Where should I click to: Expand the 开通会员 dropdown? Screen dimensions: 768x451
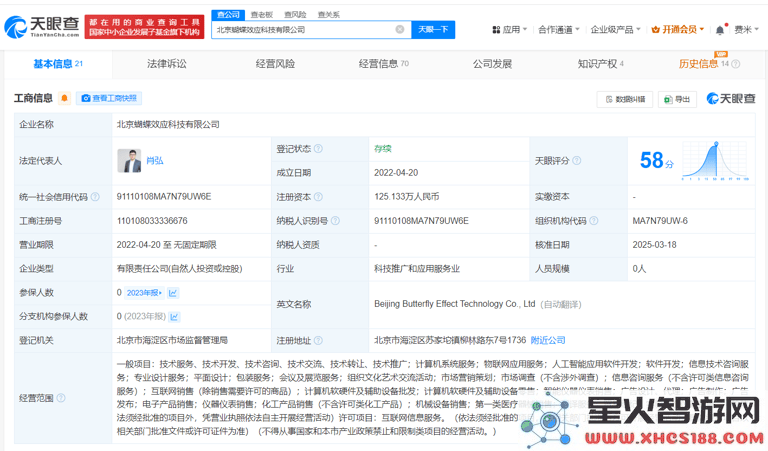[x=678, y=30]
